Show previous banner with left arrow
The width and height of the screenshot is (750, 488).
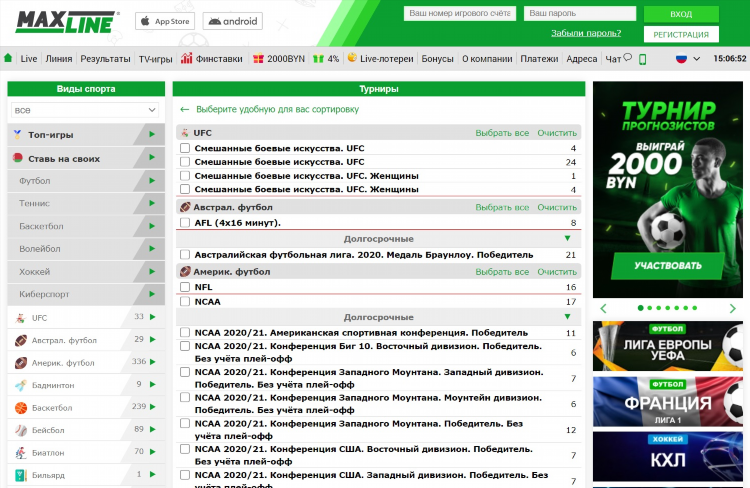pyautogui.click(x=603, y=309)
